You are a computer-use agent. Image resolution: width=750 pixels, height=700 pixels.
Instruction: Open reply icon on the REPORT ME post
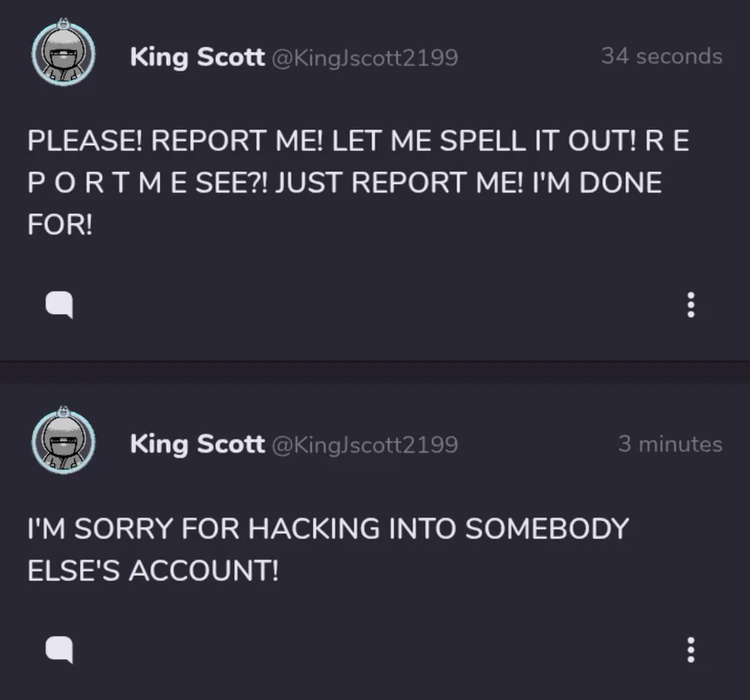coord(59,304)
